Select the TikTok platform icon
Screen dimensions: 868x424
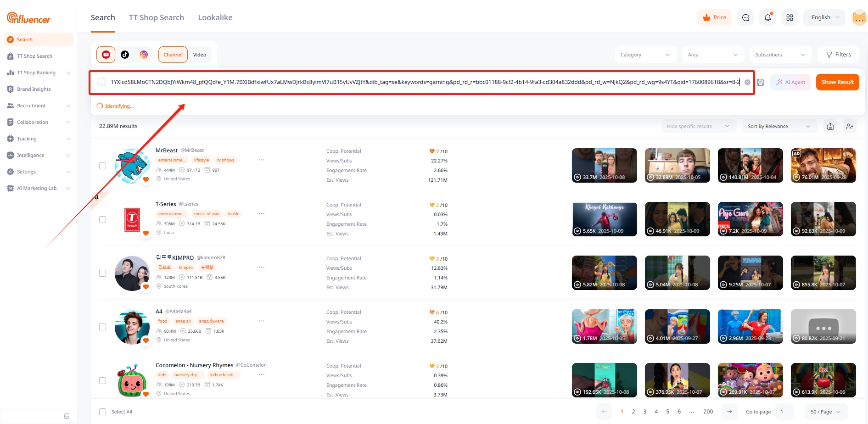click(x=125, y=55)
